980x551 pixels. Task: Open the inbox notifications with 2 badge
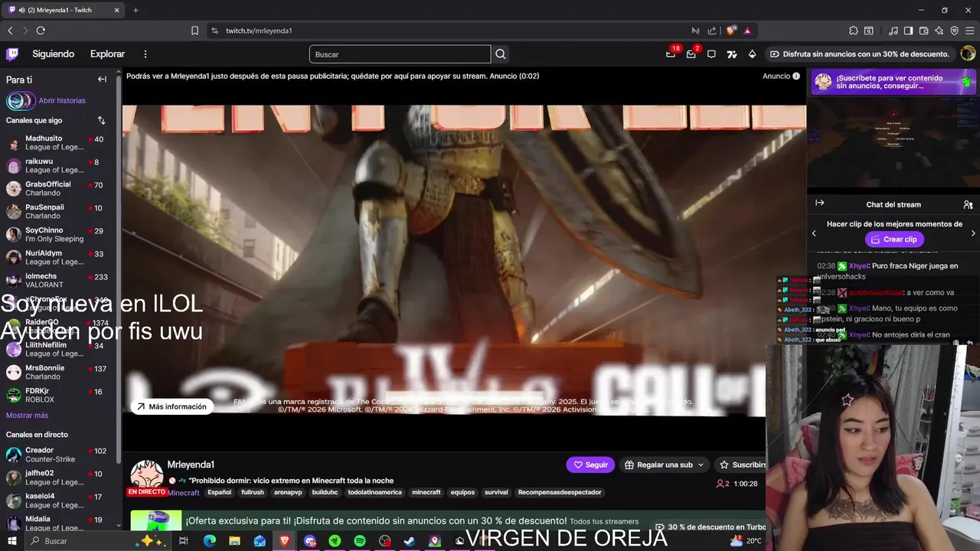(x=691, y=54)
